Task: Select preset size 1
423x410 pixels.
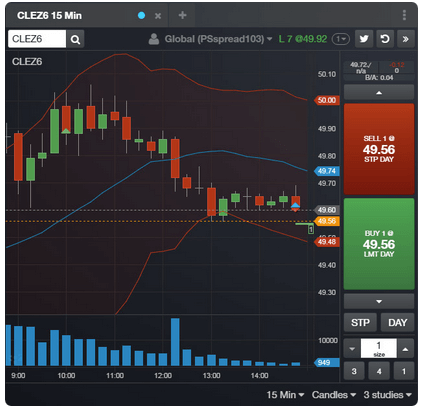Action: (404, 371)
